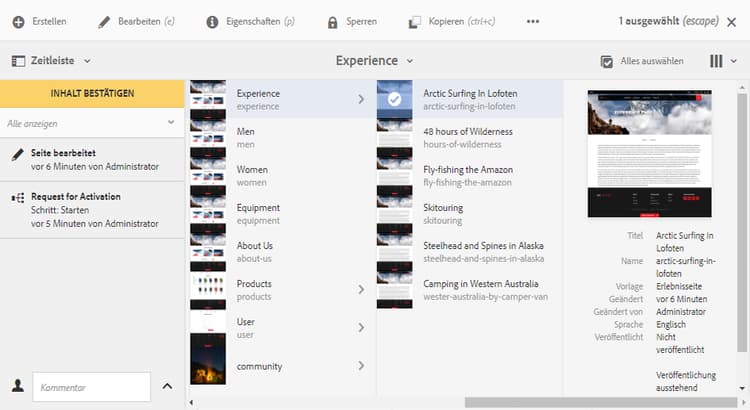Select Fly-fishing the Amazon page
Screen dimensions: 750x410
click(469, 176)
